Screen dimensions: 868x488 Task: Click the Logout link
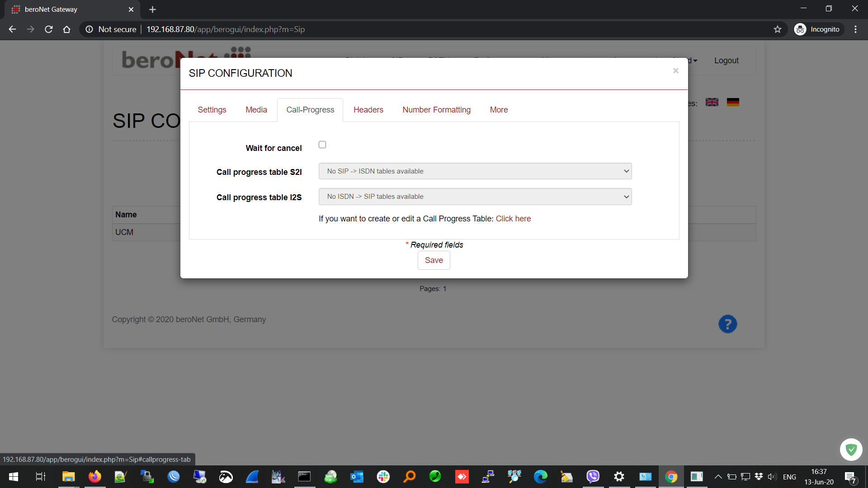click(x=726, y=61)
